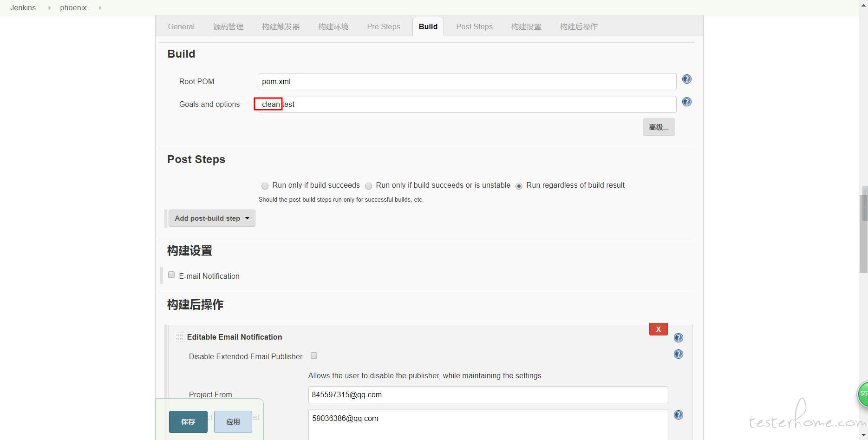Click the 高级... advanced button

click(x=659, y=127)
